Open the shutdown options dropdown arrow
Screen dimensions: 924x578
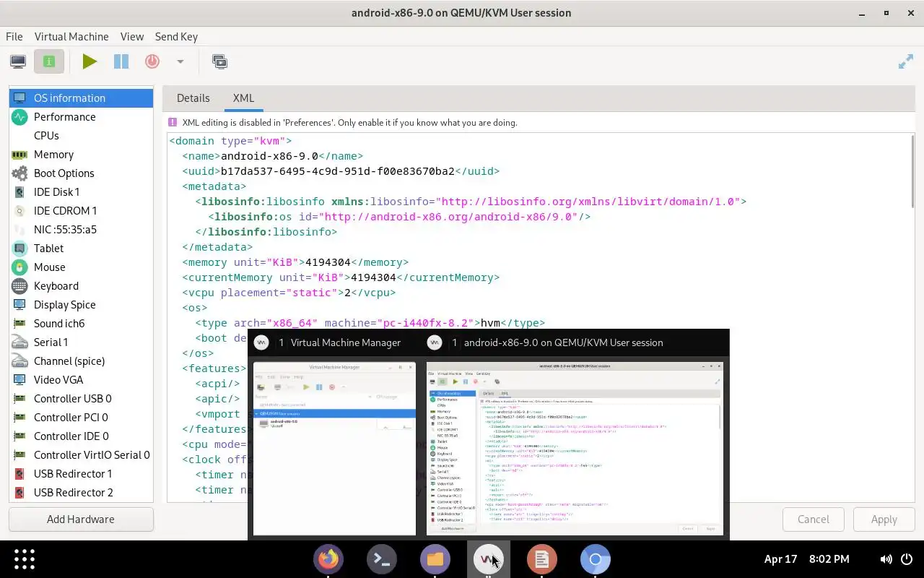point(180,61)
